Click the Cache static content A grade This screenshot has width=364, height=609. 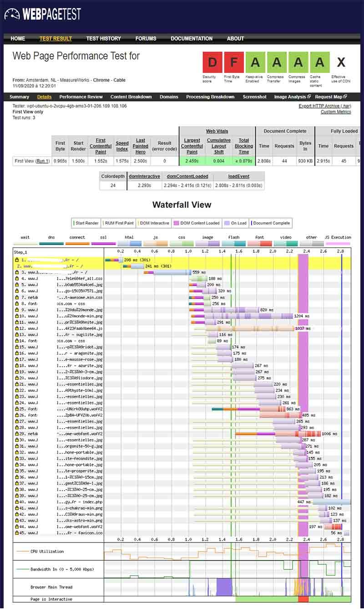coord(319,62)
